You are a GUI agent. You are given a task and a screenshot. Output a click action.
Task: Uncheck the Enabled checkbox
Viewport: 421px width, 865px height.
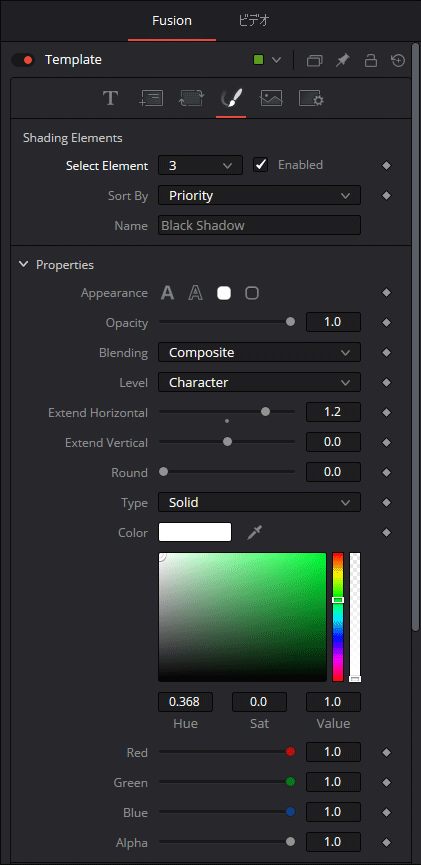260,165
